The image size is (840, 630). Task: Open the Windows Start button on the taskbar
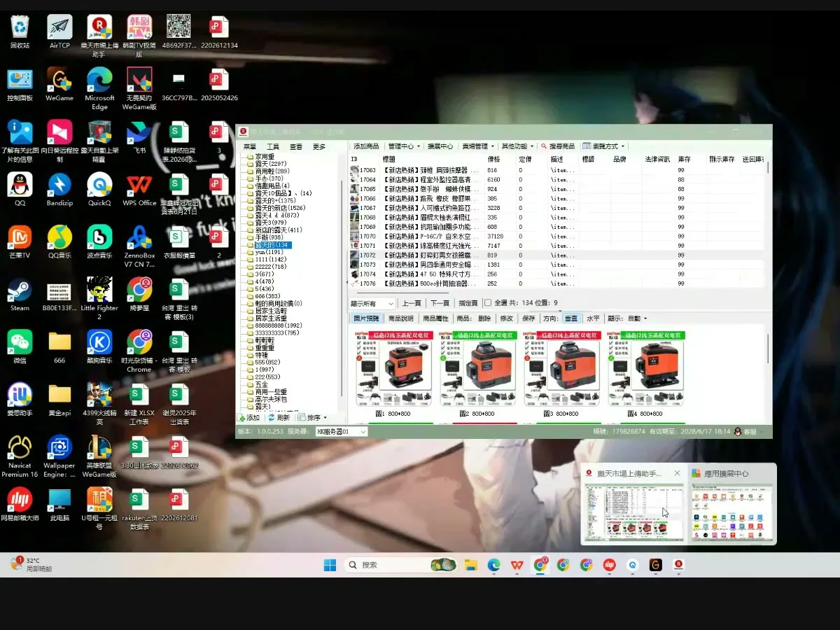pos(330,564)
